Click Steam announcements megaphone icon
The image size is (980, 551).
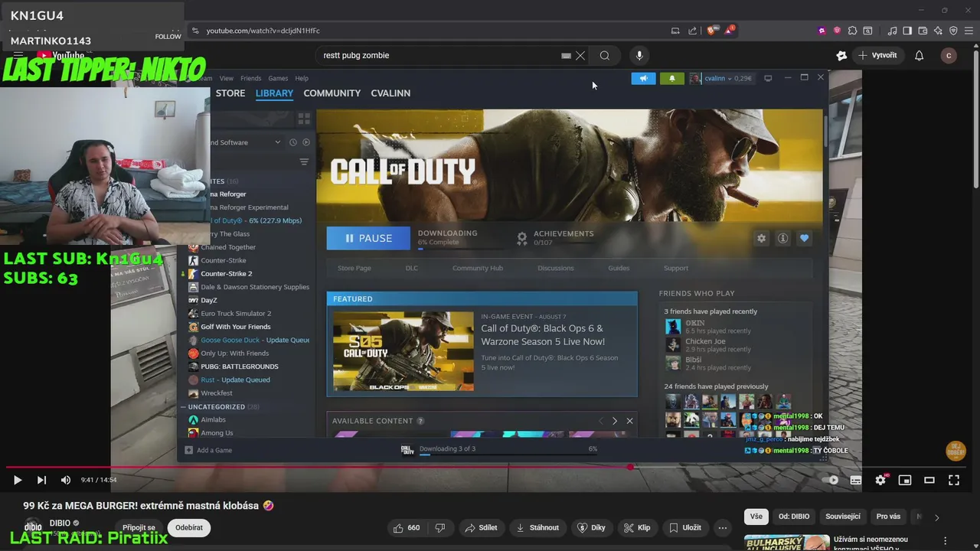pyautogui.click(x=643, y=78)
